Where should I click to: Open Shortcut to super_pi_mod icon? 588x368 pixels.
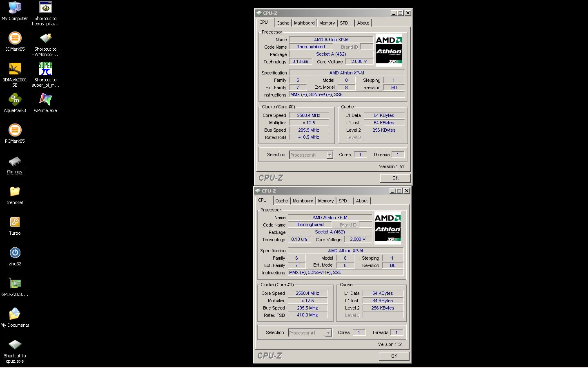pyautogui.click(x=45, y=75)
